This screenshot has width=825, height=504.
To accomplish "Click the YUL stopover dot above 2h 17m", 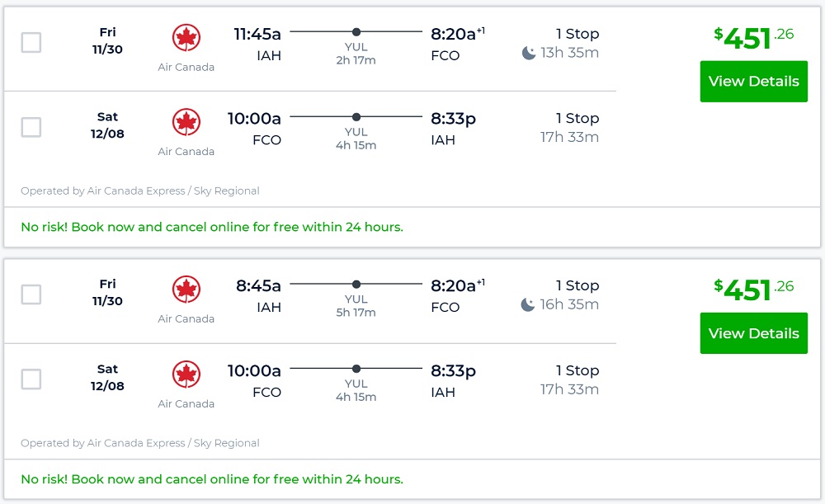I will (356, 31).
